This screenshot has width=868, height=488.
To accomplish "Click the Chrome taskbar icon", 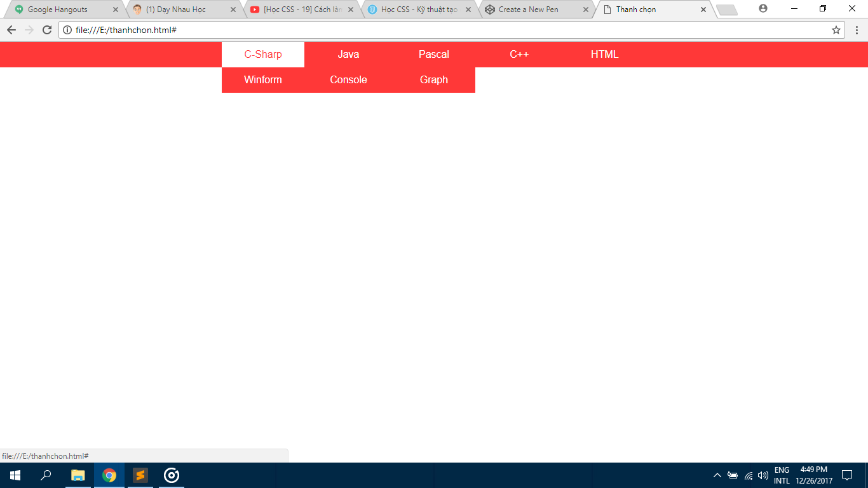I will [x=109, y=475].
